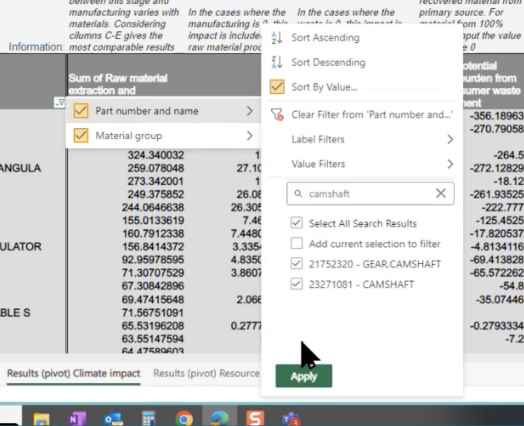Screen dimensions: 524x426
Task: Click the pivot filter button on row header
Action: click(x=59, y=103)
